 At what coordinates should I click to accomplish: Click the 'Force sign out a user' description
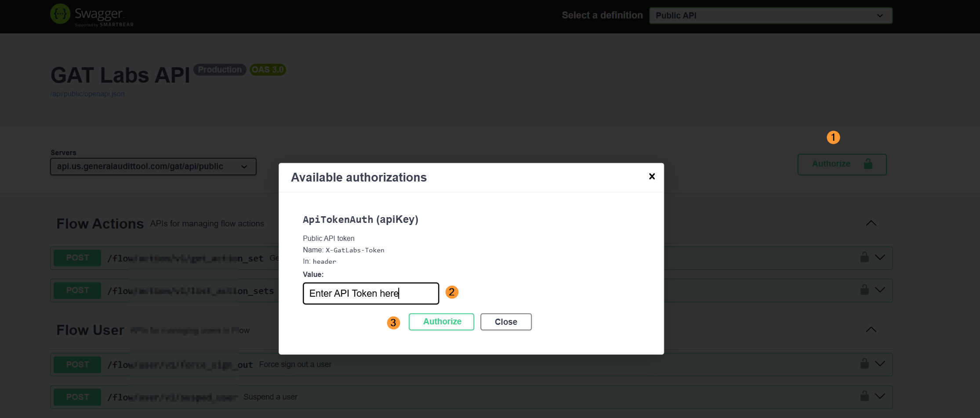pos(295,364)
